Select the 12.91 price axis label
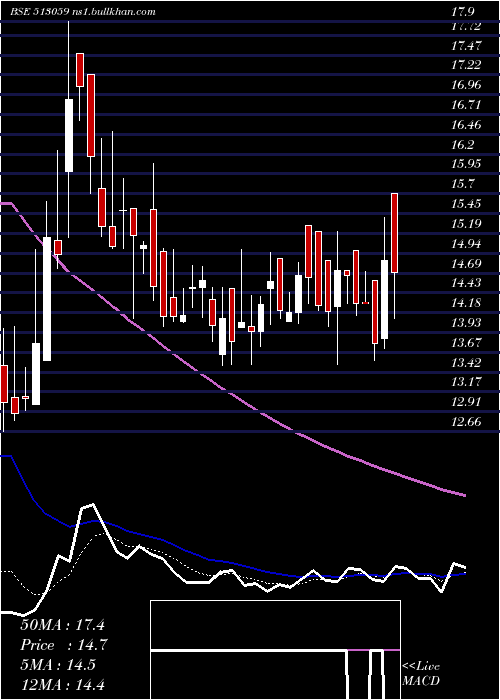Image resolution: width=500 pixels, height=700 pixels. tap(466, 402)
